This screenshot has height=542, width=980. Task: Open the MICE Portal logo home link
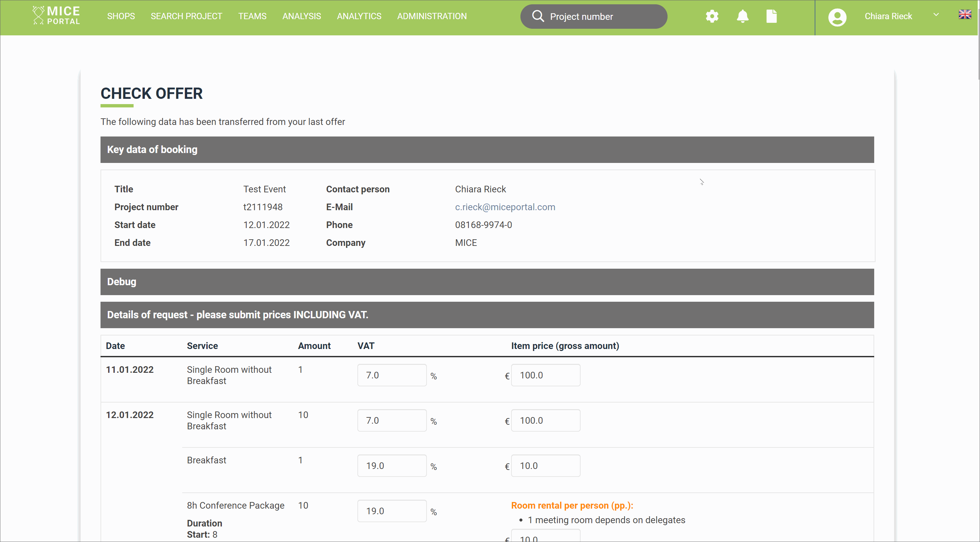(56, 16)
